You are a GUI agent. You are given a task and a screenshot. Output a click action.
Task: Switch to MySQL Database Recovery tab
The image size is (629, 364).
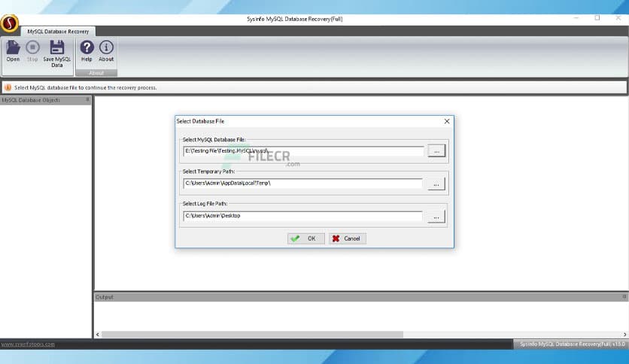58,32
